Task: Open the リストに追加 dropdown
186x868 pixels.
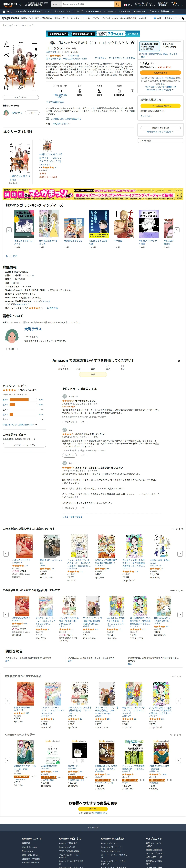Action: (160, 140)
